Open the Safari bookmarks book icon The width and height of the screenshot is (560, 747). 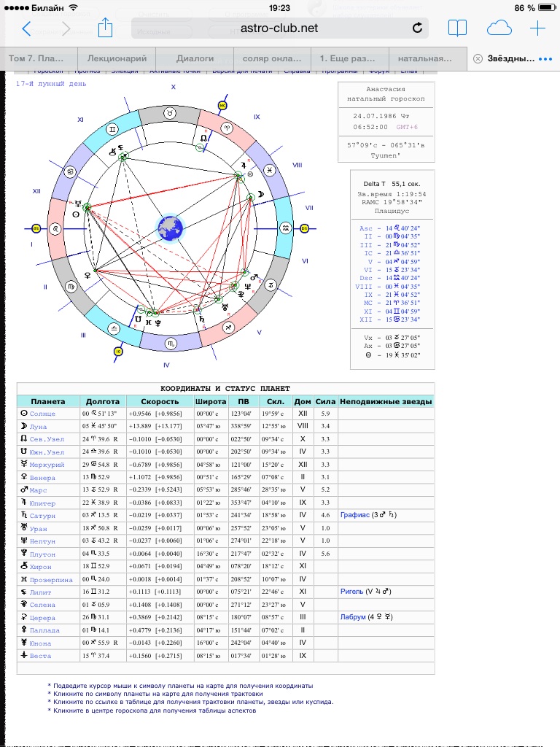[x=457, y=28]
